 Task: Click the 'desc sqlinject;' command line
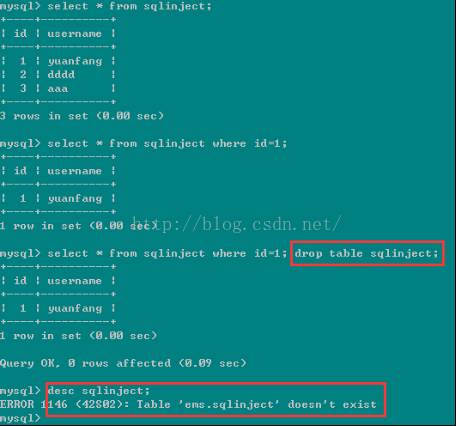tap(99, 390)
